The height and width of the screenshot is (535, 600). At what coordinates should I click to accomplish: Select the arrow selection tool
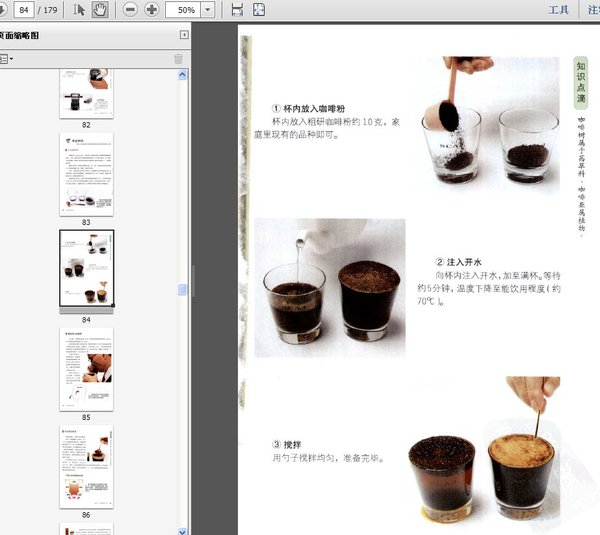tap(79, 10)
